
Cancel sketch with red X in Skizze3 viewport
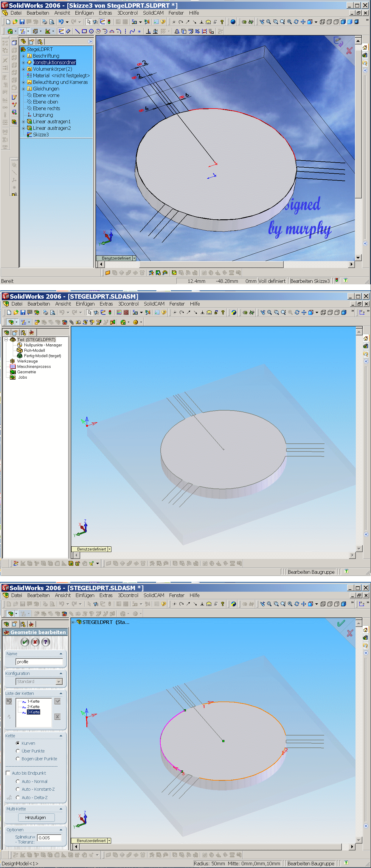point(349,51)
